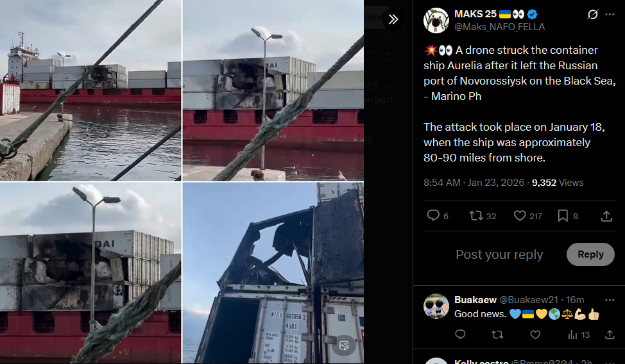Viewport: 625px width, 364px height.
Task: Like the post with 217 likes
Action: [527, 216]
